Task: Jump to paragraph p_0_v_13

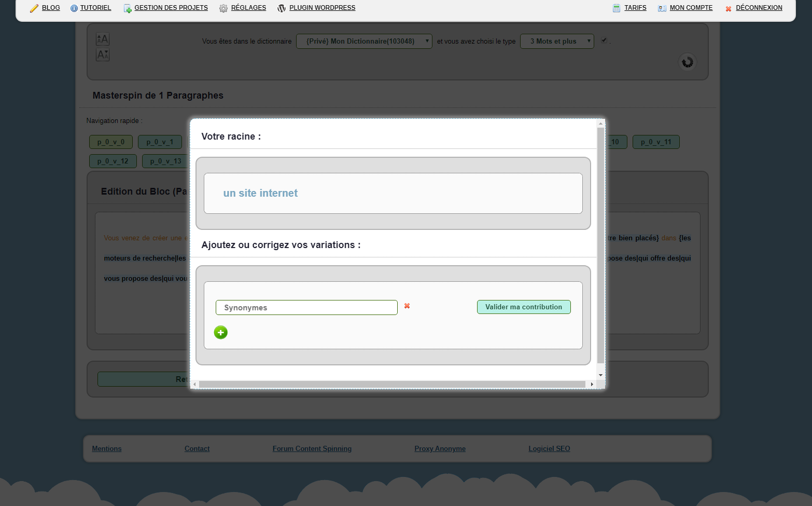Action: [x=165, y=161]
